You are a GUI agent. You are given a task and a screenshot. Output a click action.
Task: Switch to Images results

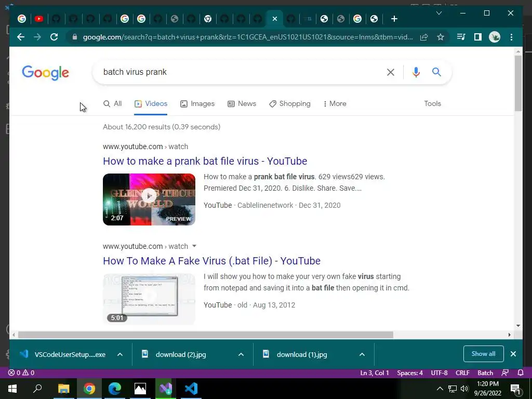(x=197, y=104)
